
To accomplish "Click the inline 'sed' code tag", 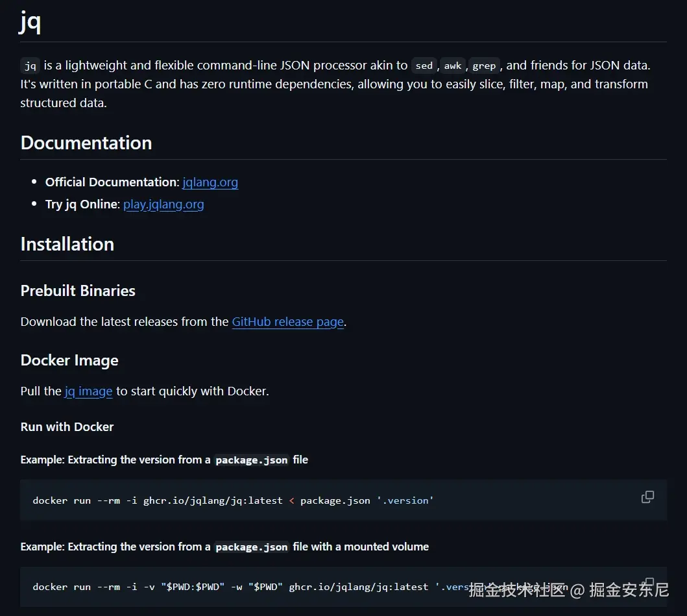I will tap(424, 66).
